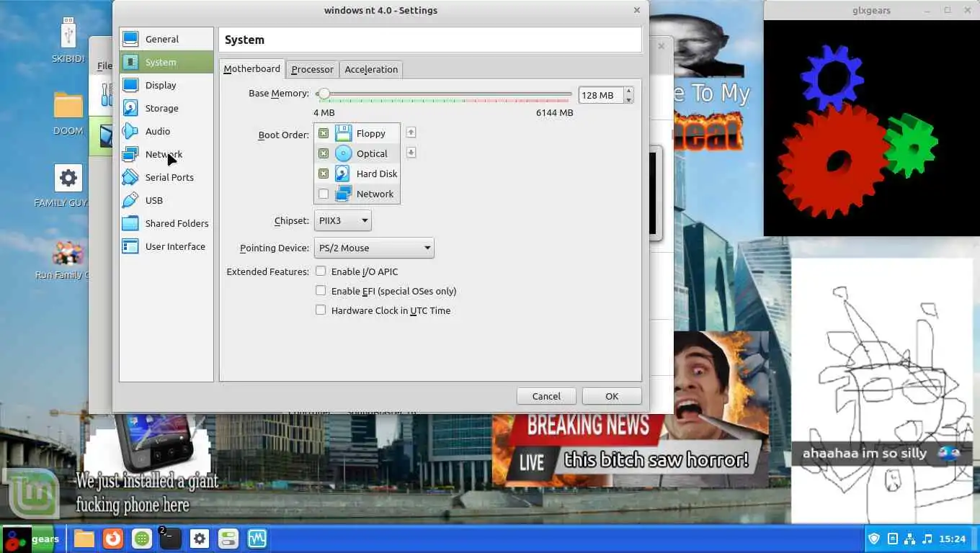
Task: Open the gears start menu button
Action: pos(31,539)
